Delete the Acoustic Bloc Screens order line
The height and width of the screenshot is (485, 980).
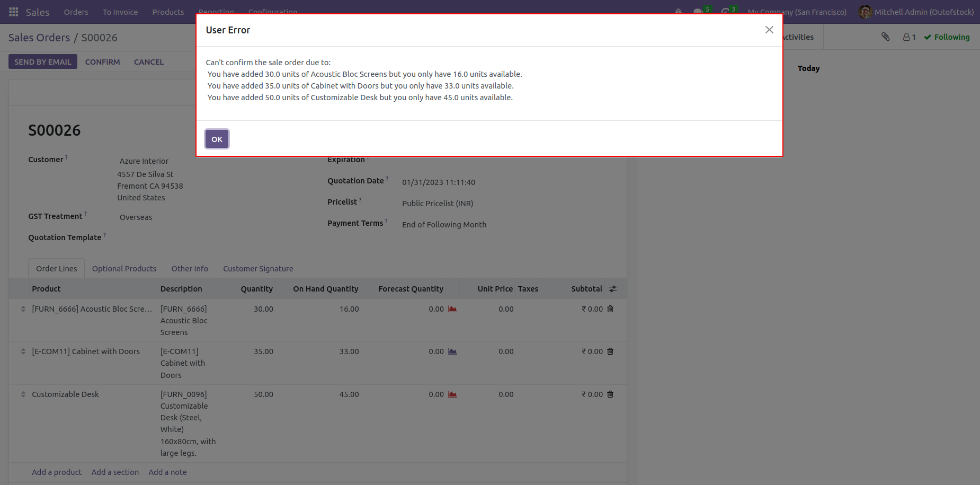pos(610,308)
